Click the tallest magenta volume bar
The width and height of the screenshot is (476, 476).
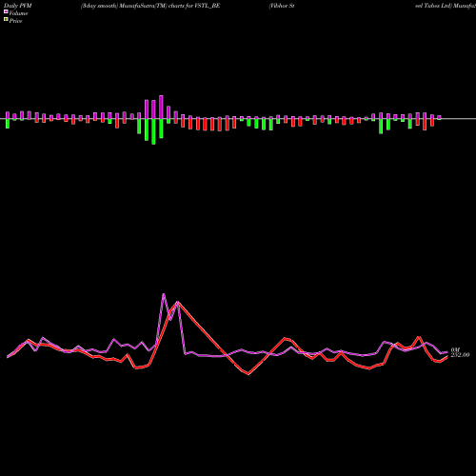coord(161,107)
